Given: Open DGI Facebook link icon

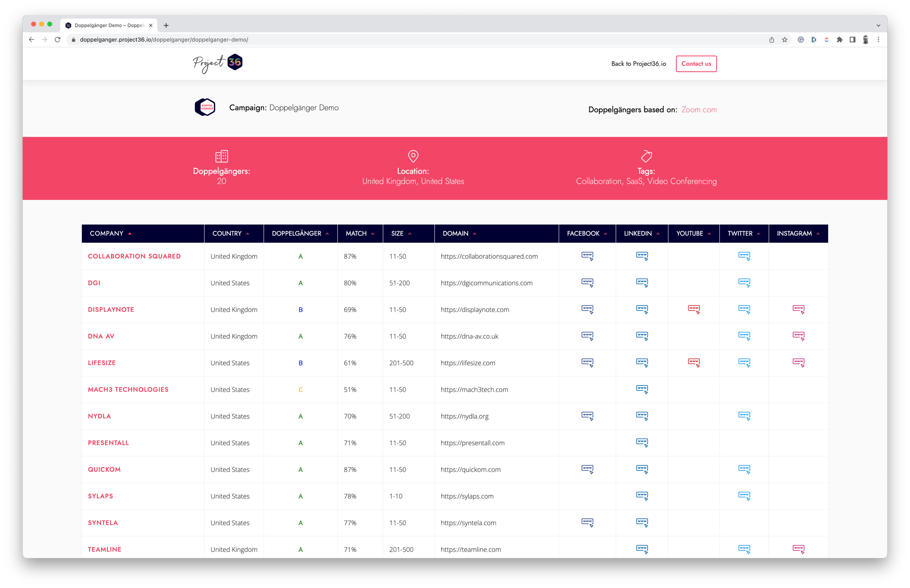Looking at the screenshot, I should click(587, 283).
